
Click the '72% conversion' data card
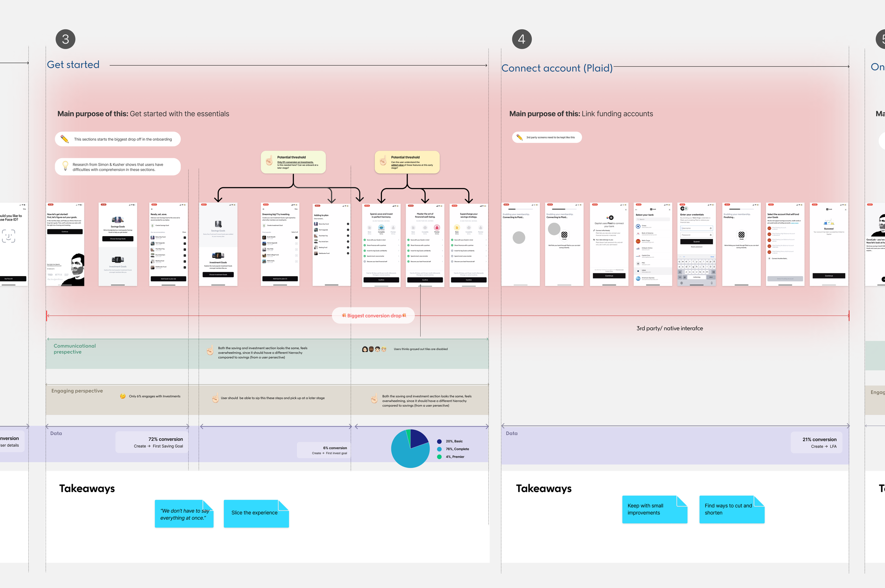coord(152,442)
